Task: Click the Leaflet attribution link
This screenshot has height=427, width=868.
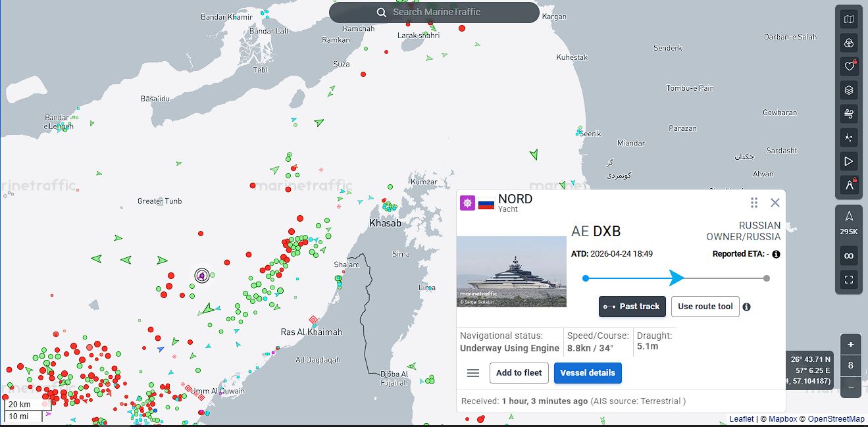Action: 741,419
